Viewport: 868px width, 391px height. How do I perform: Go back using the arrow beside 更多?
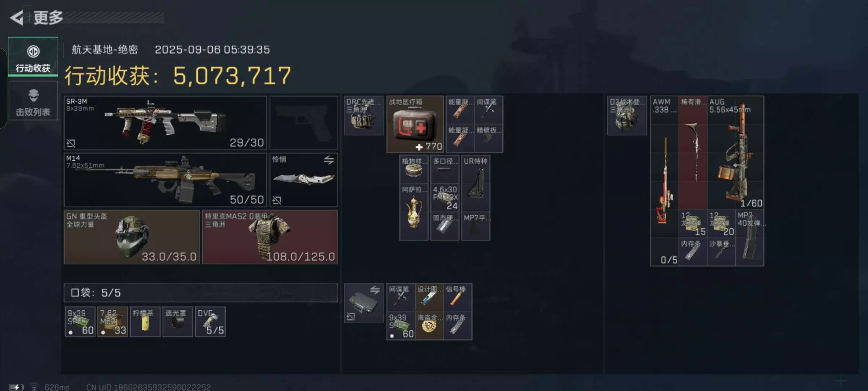(x=16, y=17)
